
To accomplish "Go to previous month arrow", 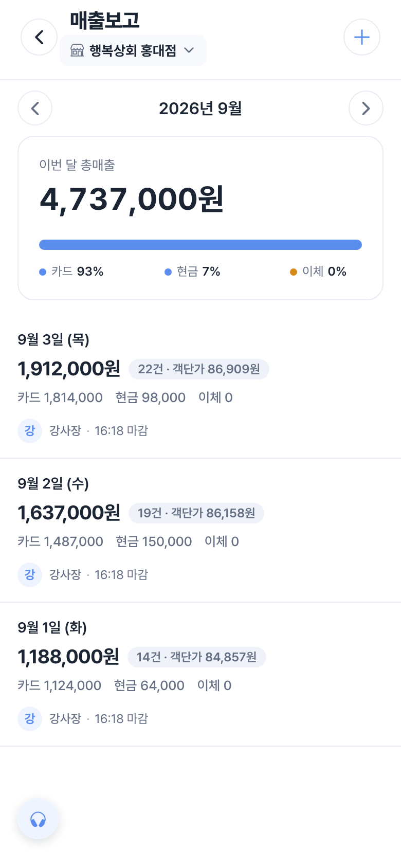I will pyautogui.click(x=35, y=108).
